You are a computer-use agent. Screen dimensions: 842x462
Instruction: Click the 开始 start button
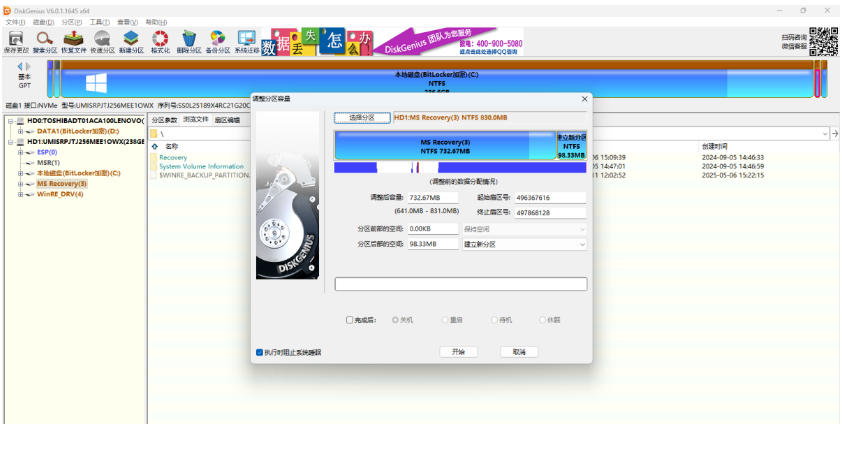458,352
